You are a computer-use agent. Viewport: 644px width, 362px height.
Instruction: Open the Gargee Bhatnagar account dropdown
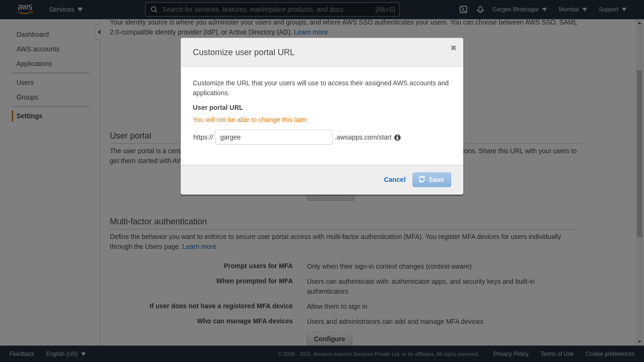(520, 9)
